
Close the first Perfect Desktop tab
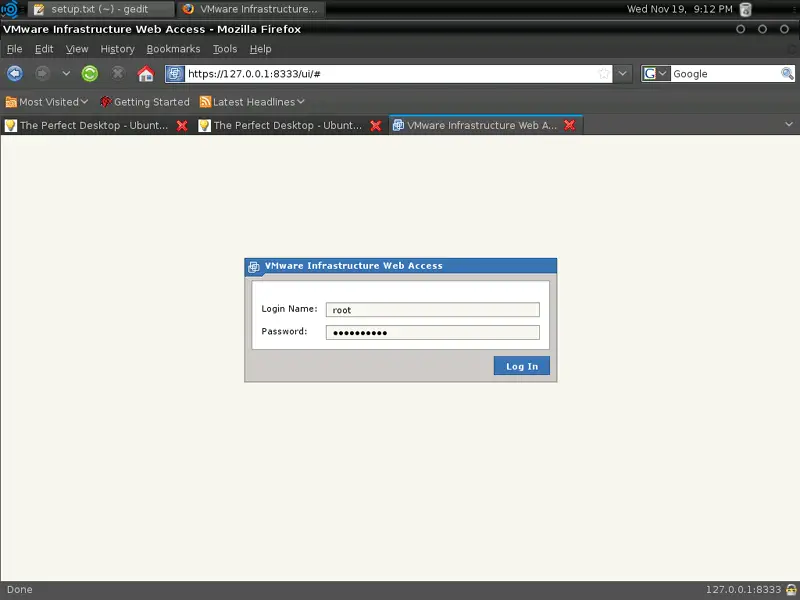[x=182, y=126]
